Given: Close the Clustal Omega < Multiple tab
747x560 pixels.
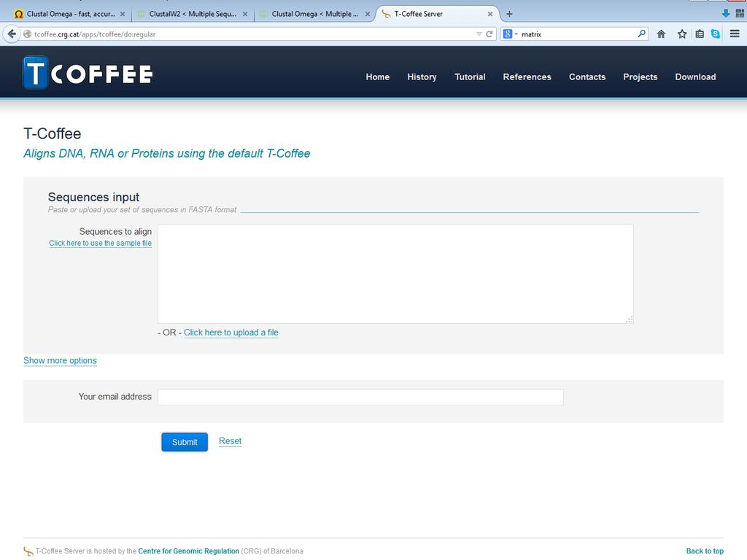Looking at the screenshot, I should point(368,15).
